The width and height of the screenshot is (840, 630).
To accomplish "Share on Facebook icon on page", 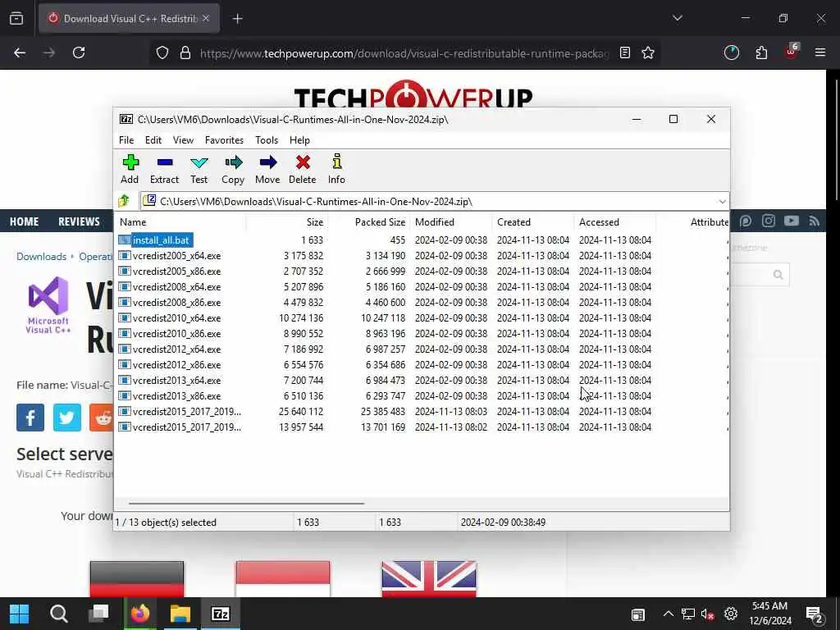I will [x=30, y=418].
